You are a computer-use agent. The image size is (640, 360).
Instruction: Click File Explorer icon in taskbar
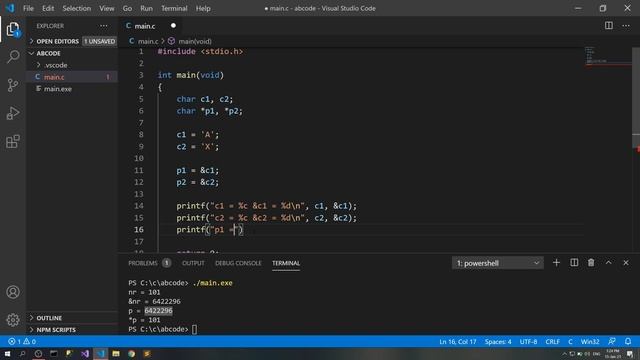116,353
